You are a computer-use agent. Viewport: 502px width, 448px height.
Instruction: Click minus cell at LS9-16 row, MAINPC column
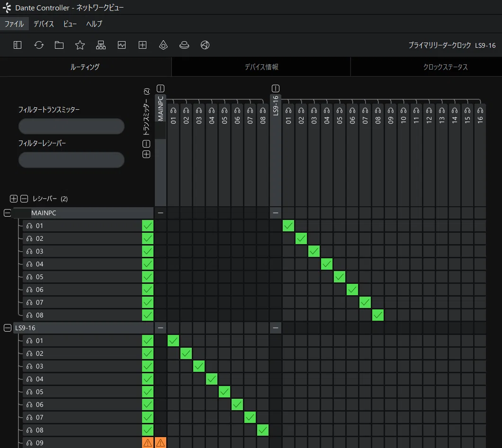point(161,328)
